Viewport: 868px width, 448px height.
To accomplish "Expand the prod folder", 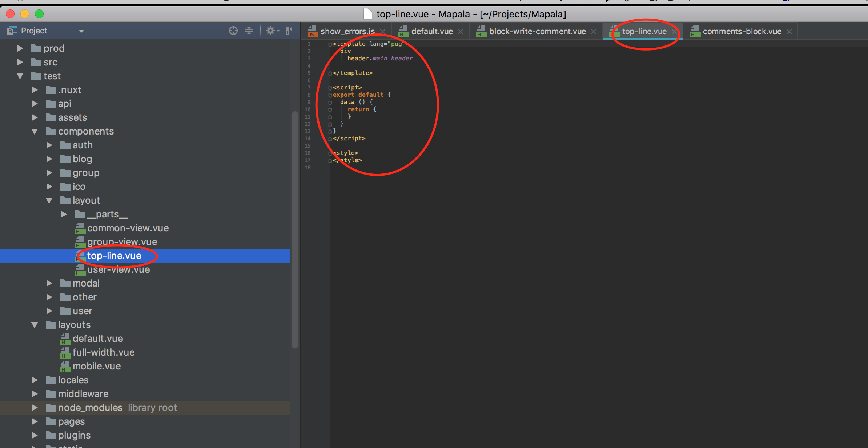I will pyautogui.click(x=20, y=48).
